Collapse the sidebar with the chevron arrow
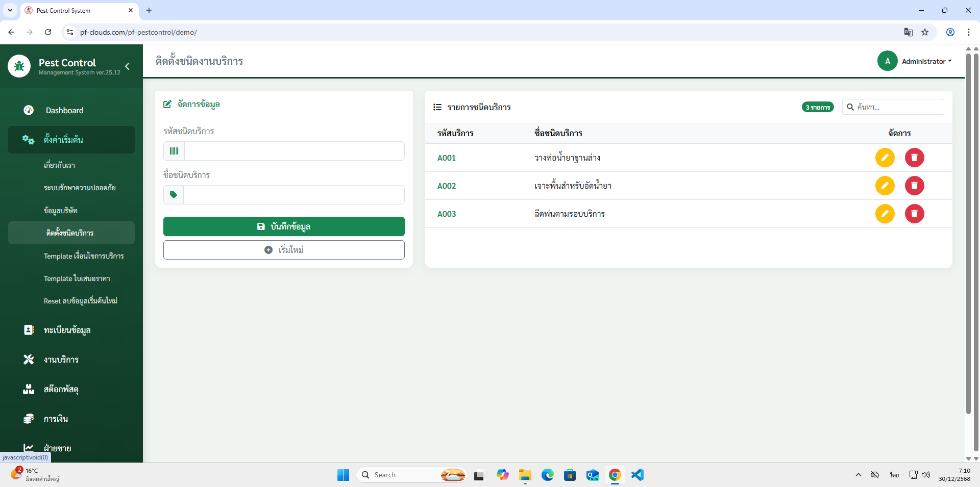 127,66
